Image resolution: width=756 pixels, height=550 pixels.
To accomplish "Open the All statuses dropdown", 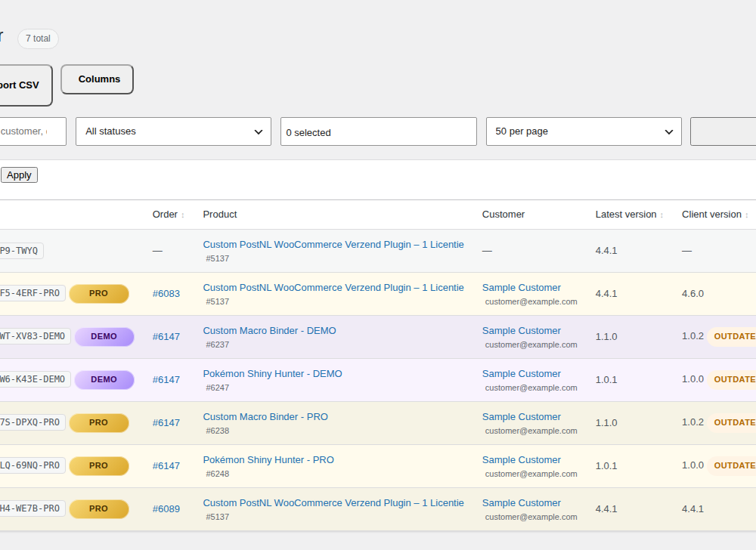I will tap(174, 131).
